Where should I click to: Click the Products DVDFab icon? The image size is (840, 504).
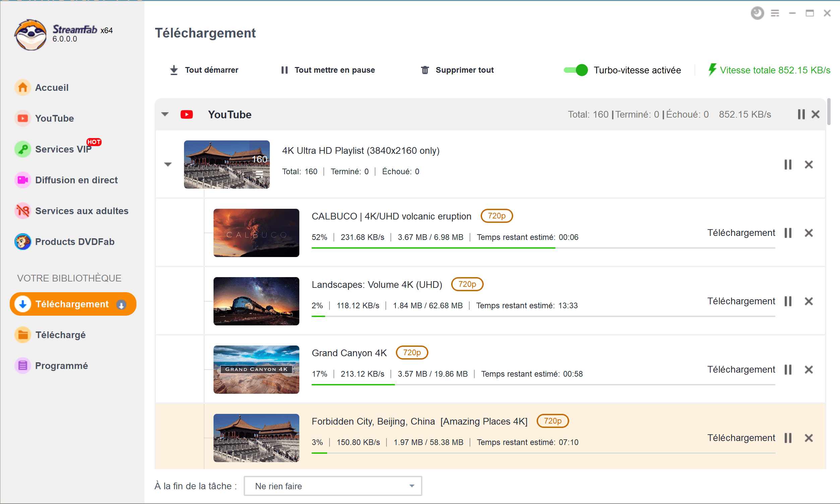tap(22, 242)
